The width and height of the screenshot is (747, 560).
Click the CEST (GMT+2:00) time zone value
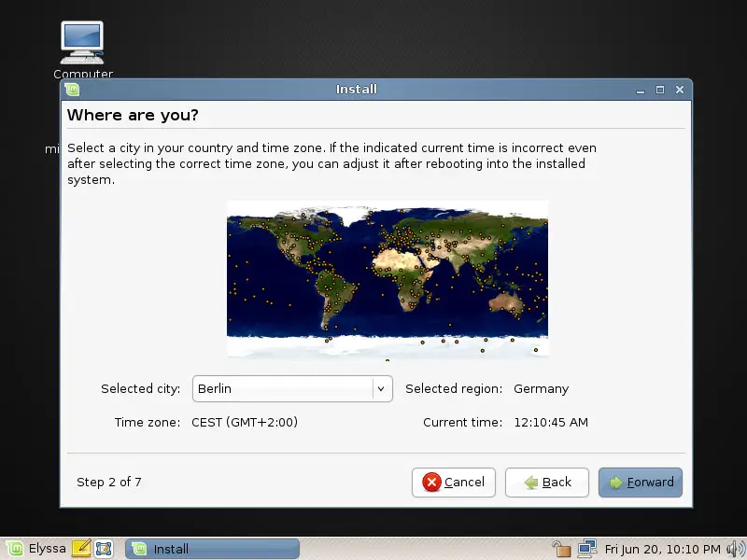click(x=245, y=423)
